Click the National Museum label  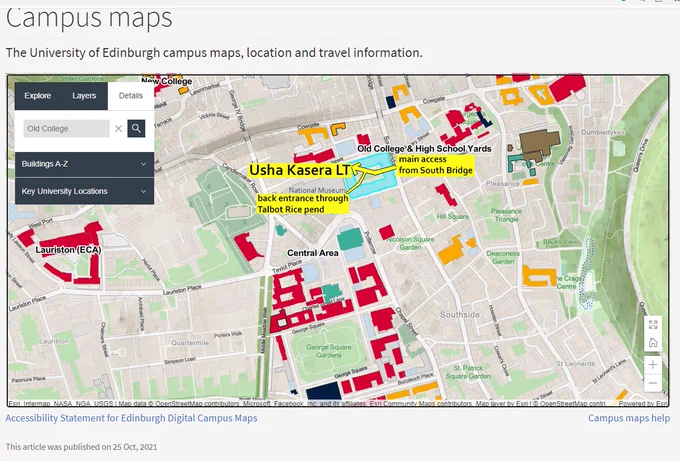click(x=317, y=190)
